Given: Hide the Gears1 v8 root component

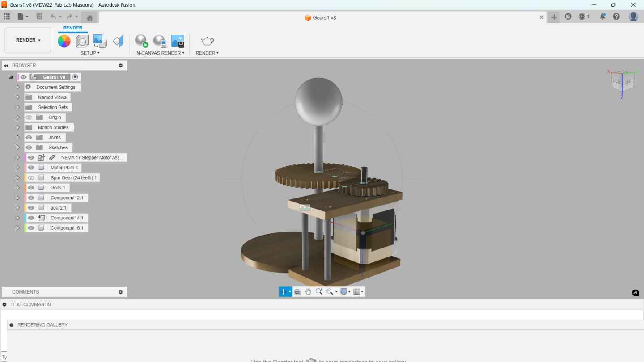Looking at the screenshot, I should click(23, 77).
